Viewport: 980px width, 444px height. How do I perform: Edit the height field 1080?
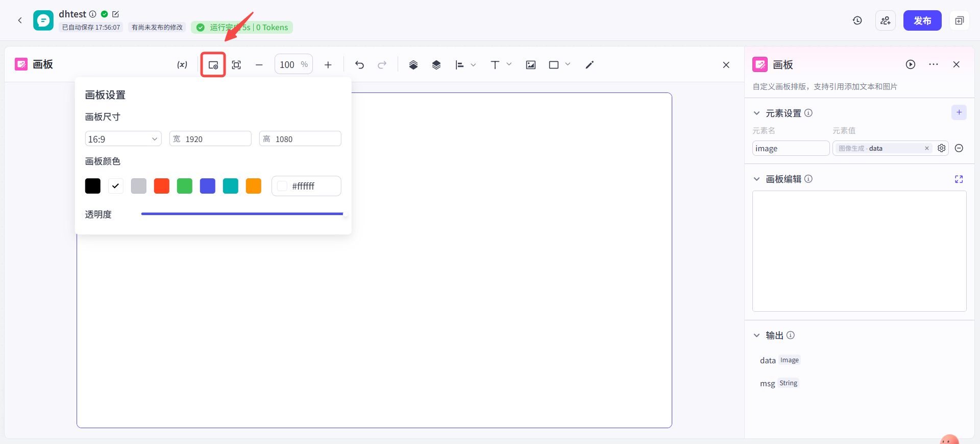(300, 139)
